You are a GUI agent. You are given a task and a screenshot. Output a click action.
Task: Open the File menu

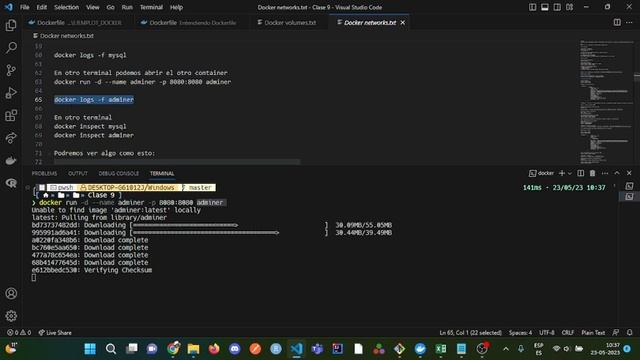24,7
